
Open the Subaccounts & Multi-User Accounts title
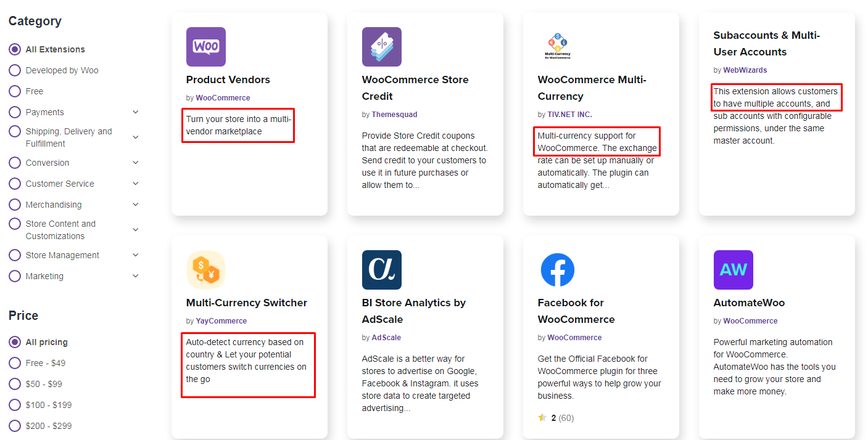[x=767, y=44]
